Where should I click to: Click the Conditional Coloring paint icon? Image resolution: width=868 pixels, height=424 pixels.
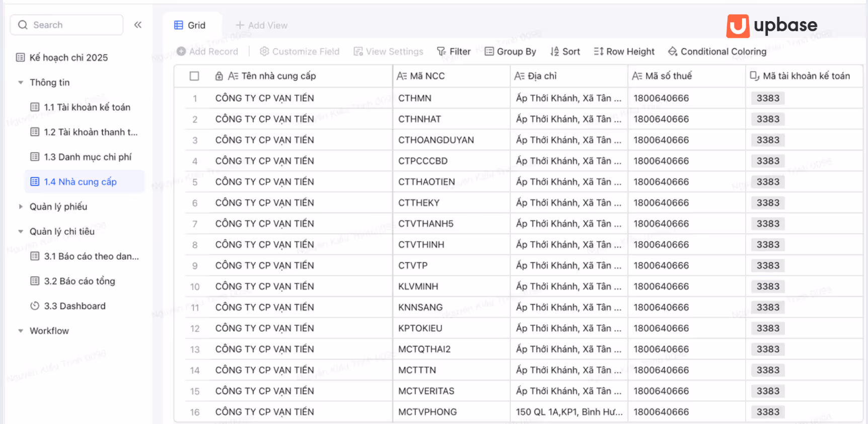673,51
